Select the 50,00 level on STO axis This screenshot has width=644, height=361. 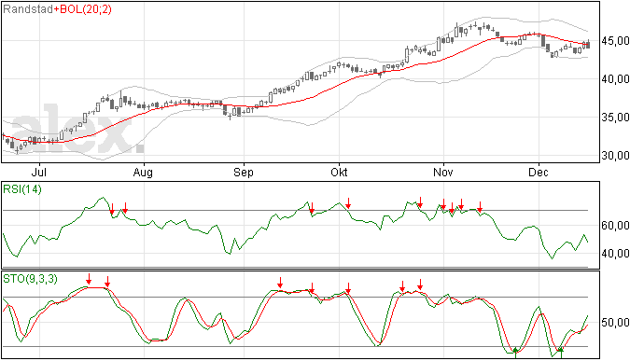[616, 323]
